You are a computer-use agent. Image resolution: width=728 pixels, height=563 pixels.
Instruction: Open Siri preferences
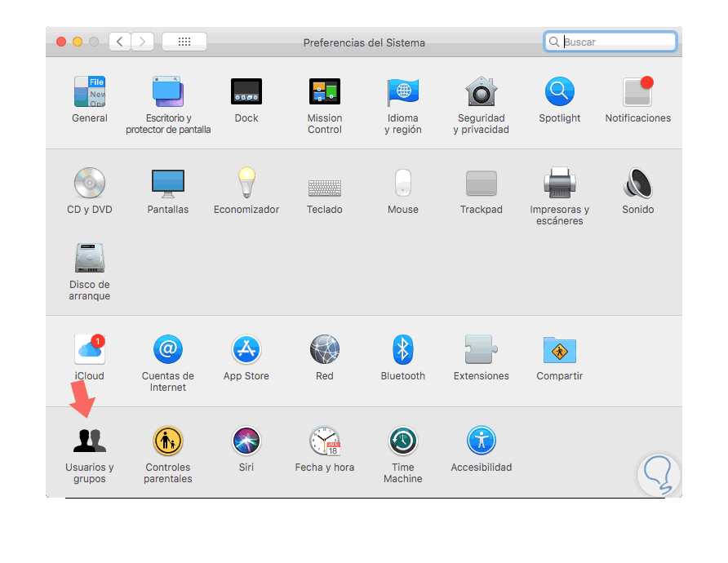[x=246, y=441]
